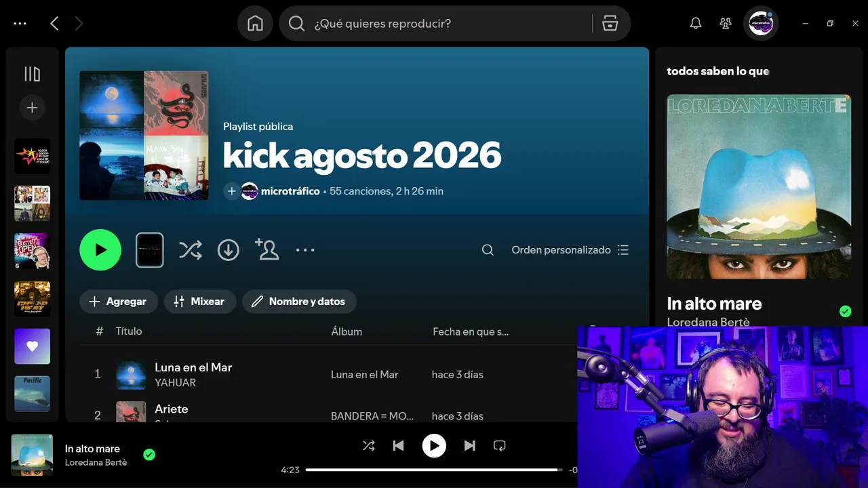Screen dimensions: 868x488
Task: Open the Orden personalizado sort menu
Action: (x=570, y=250)
